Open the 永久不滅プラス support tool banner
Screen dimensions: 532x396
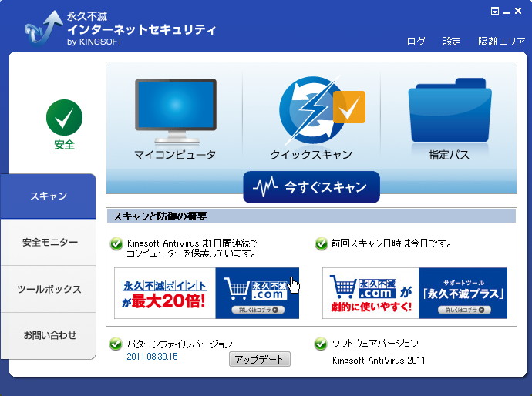point(415,294)
